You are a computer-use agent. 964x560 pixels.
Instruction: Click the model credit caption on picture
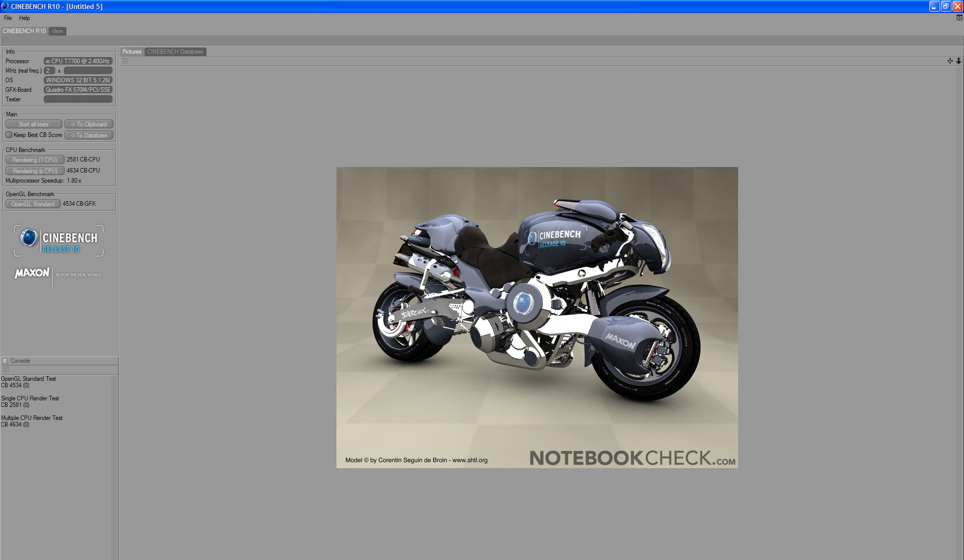(x=416, y=461)
